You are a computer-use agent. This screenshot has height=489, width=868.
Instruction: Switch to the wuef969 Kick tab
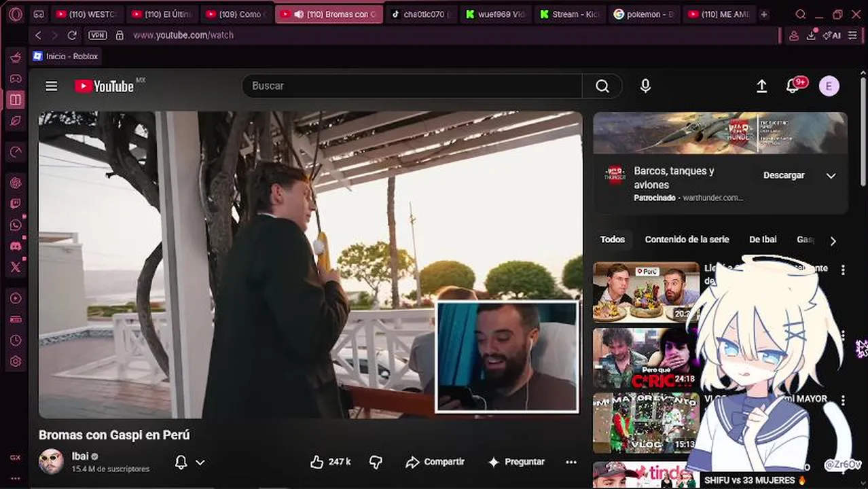coord(495,14)
